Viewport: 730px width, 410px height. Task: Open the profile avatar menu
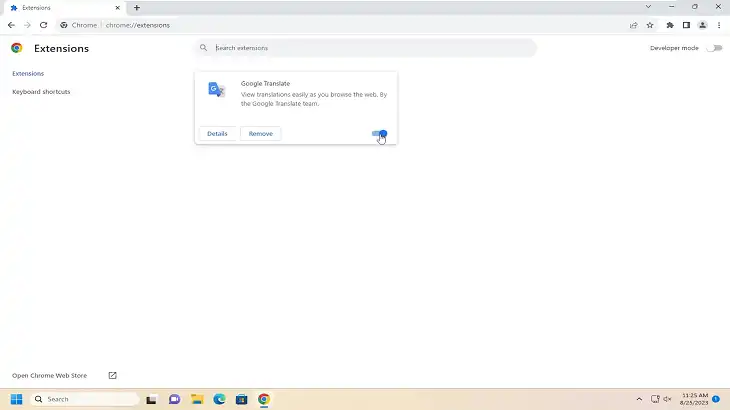[x=703, y=25]
